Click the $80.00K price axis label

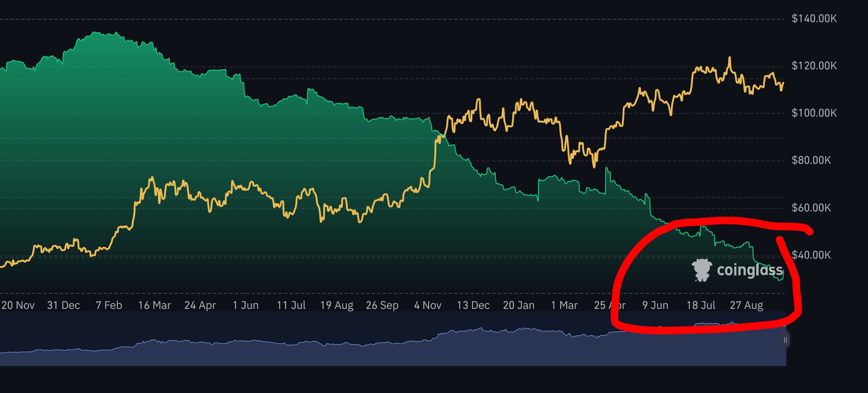(811, 160)
